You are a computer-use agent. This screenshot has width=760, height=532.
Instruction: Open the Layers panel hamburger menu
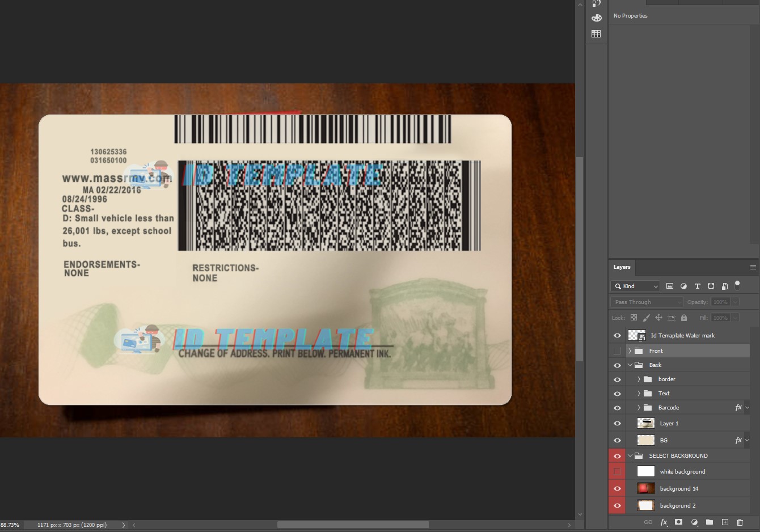click(x=753, y=267)
